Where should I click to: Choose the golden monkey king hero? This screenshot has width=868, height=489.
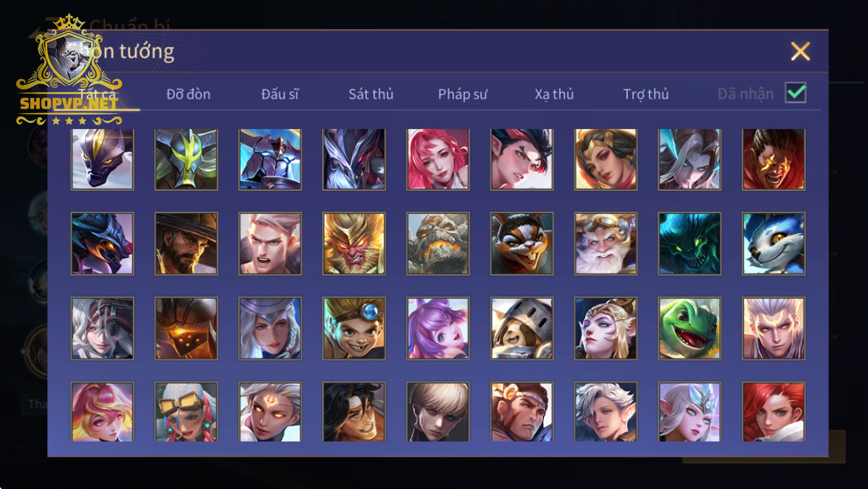point(354,244)
